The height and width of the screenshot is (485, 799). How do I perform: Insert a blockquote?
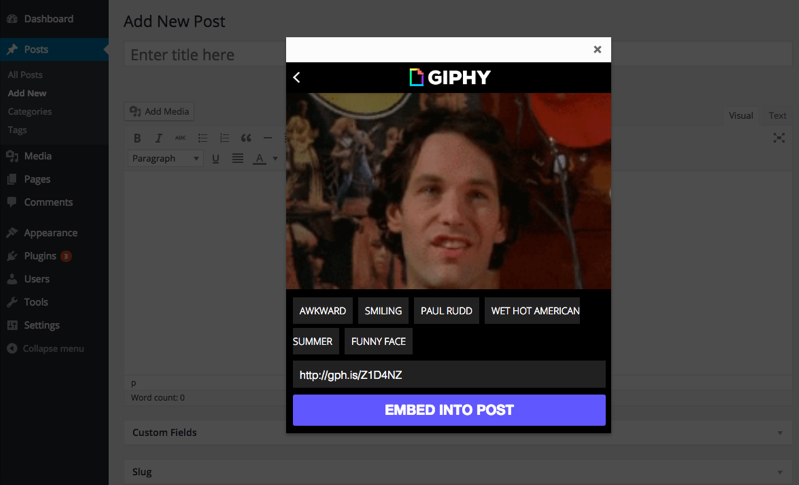(246, 138)
